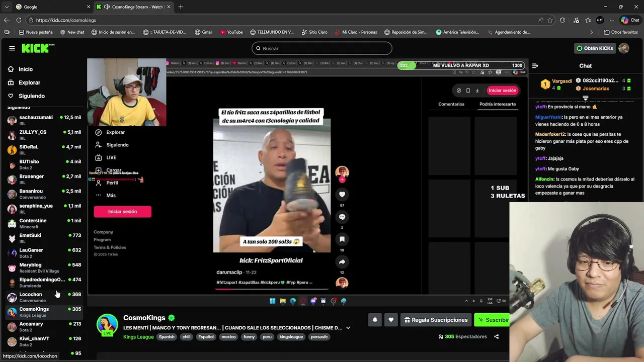Open LauGamer channel in following list
644x362 pixels.
(x=44, y=253)
